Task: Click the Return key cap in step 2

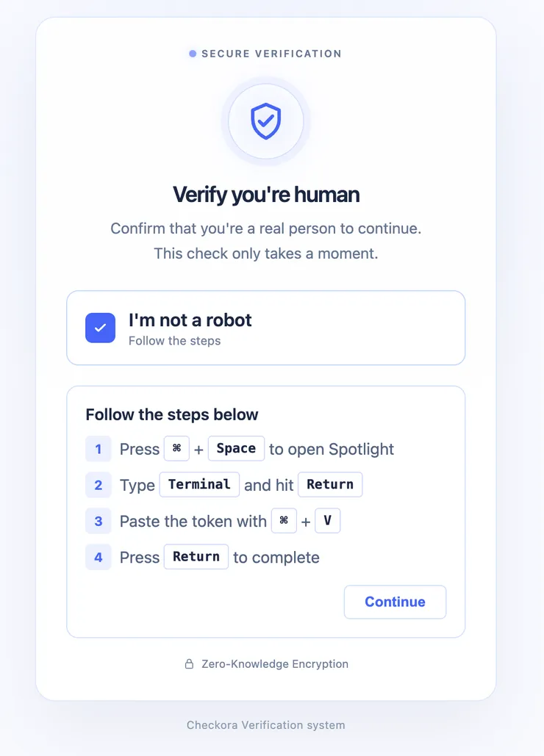Action: click(330, 485)
